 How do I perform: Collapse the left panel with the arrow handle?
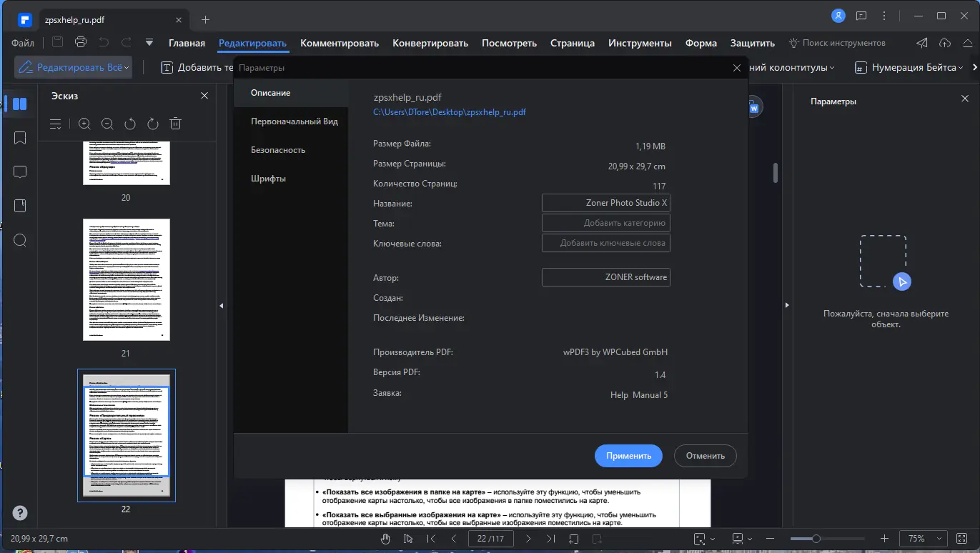[222, 306]
